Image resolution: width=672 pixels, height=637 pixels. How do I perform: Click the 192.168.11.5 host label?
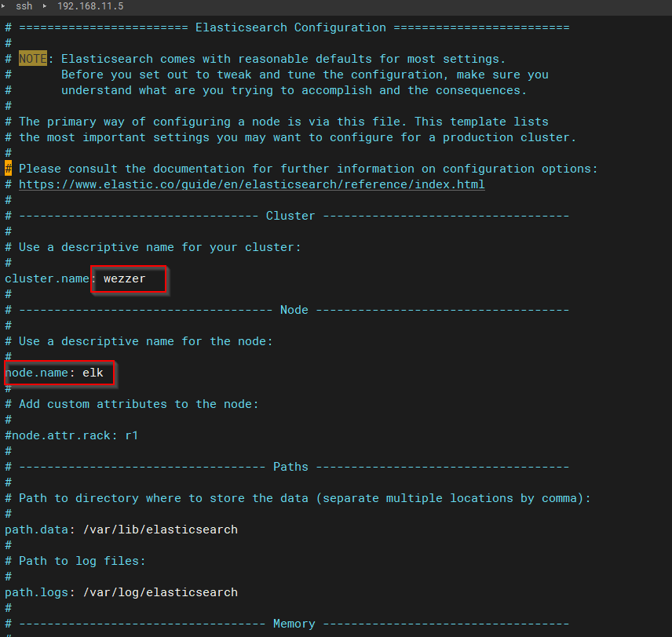(x=90, y=6)
